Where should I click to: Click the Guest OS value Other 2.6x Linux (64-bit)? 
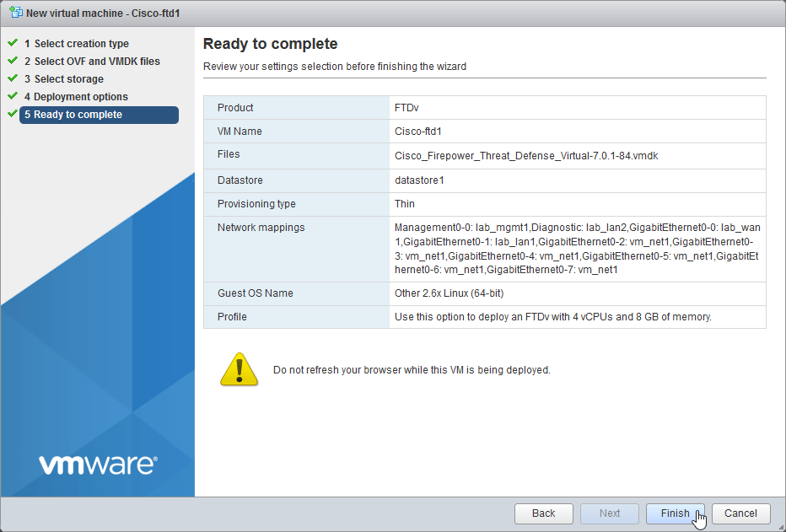point(450,293)
